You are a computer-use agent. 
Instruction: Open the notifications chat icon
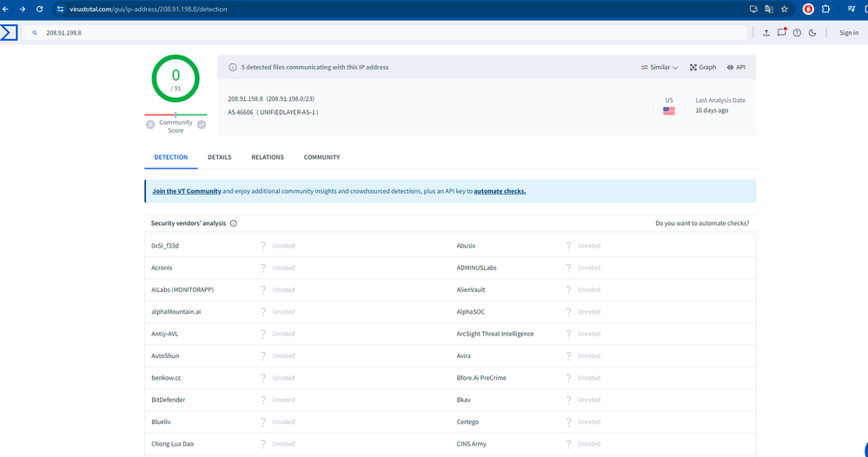pos(782,33)
